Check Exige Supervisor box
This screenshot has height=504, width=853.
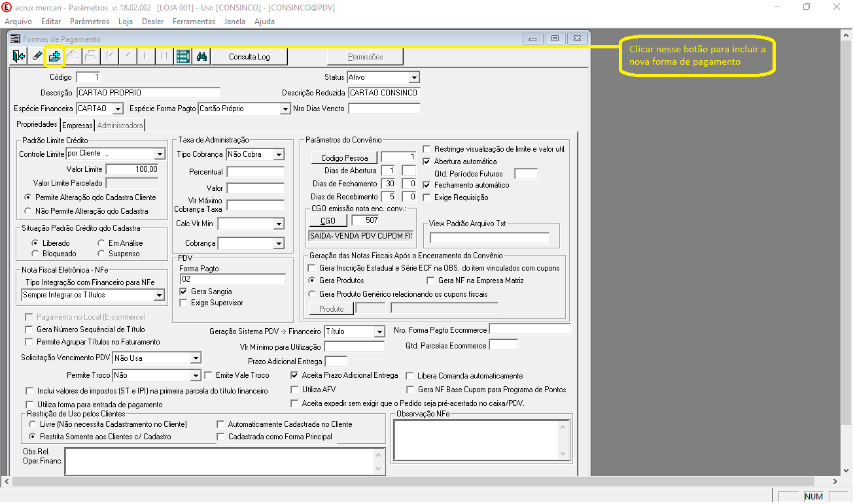point(184,303)
